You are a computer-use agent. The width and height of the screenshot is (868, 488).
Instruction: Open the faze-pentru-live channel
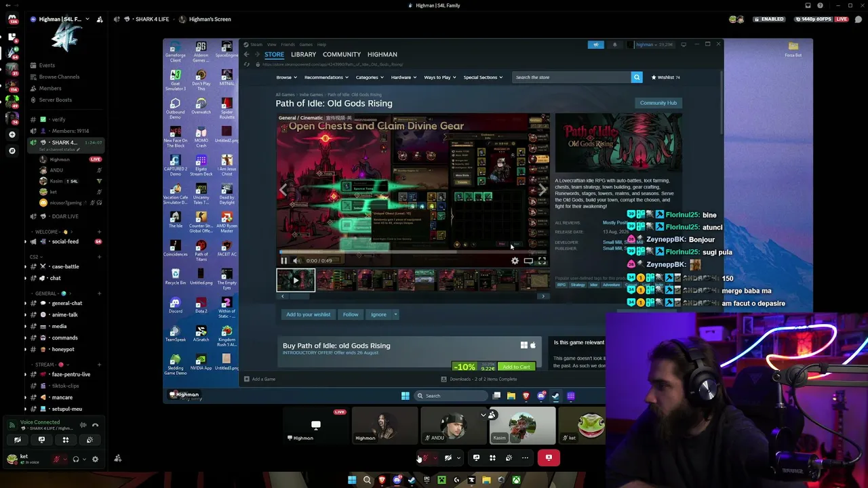[64, 374]
